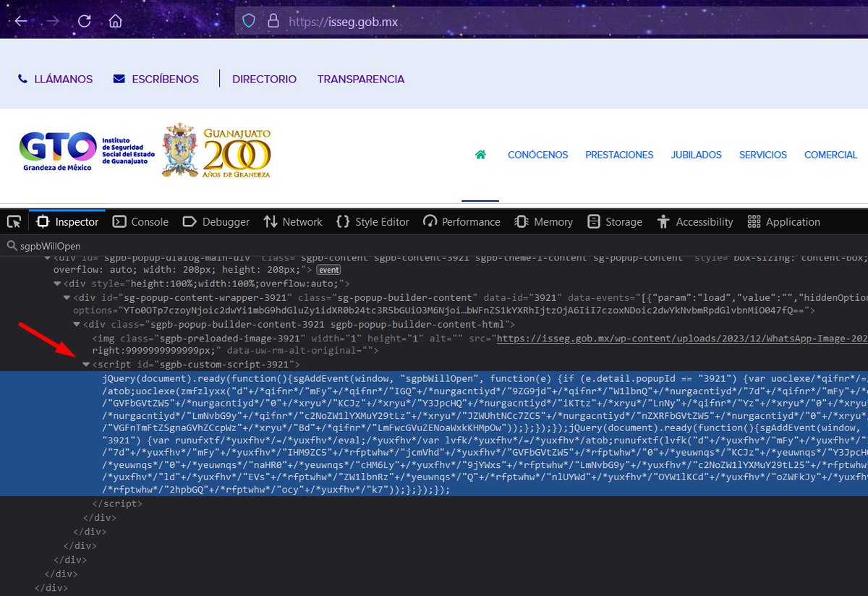Switch to the Inspector tab
This screenshot has width=868, height=596.
pos(67,221)
